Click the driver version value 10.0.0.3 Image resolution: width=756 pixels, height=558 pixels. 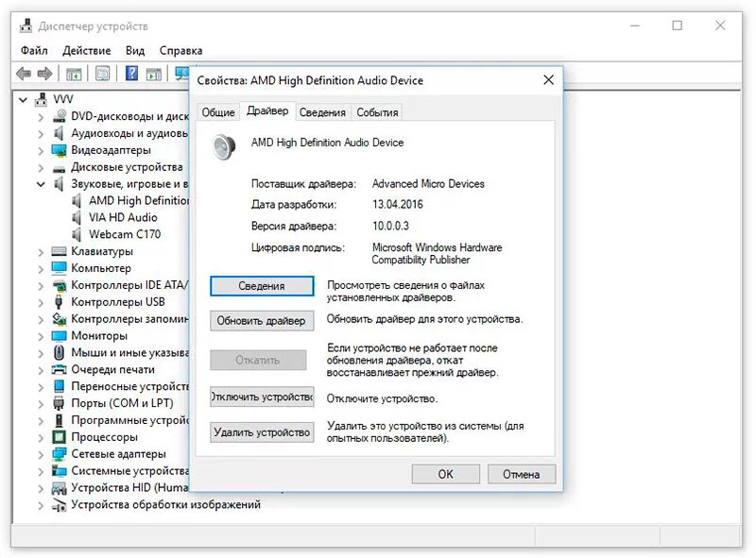(390, 226)
